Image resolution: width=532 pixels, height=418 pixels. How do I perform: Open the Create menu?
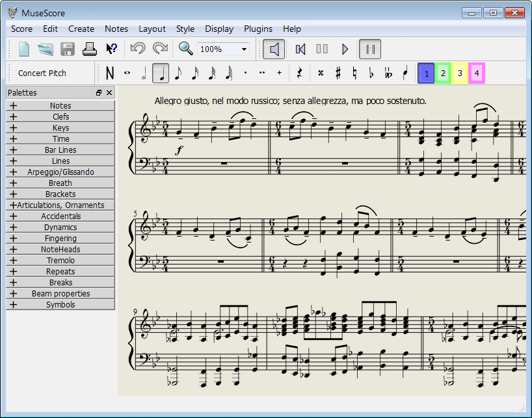pyautogui.click(x=81, y=29)
